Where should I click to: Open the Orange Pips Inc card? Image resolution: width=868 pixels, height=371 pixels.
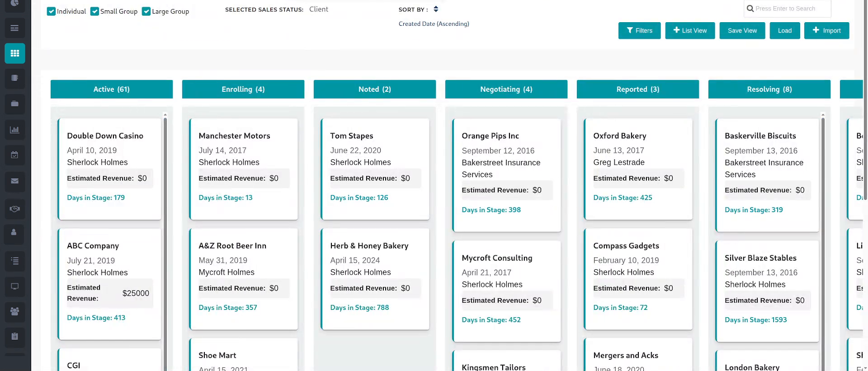click(x=507, y=175)
